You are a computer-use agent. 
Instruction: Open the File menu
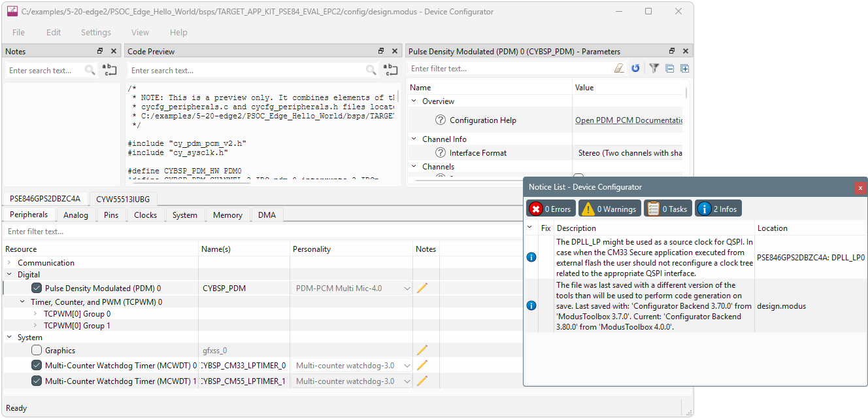[18, 32]
